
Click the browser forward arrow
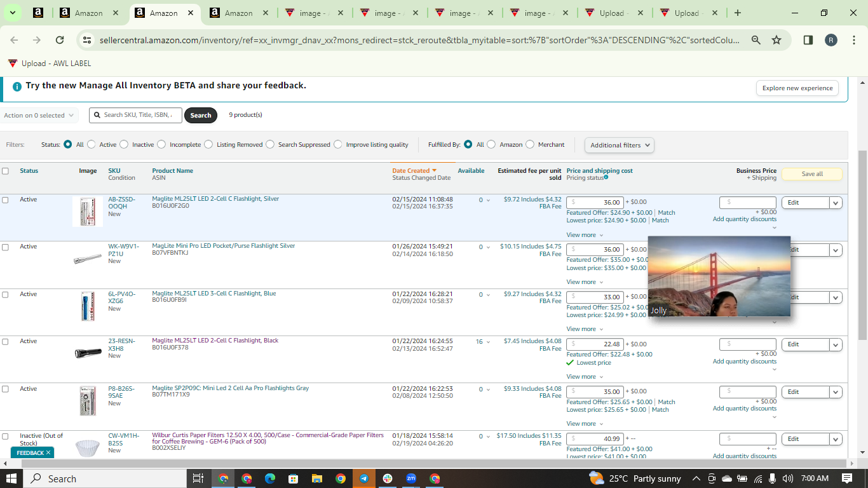coord(37,40)
